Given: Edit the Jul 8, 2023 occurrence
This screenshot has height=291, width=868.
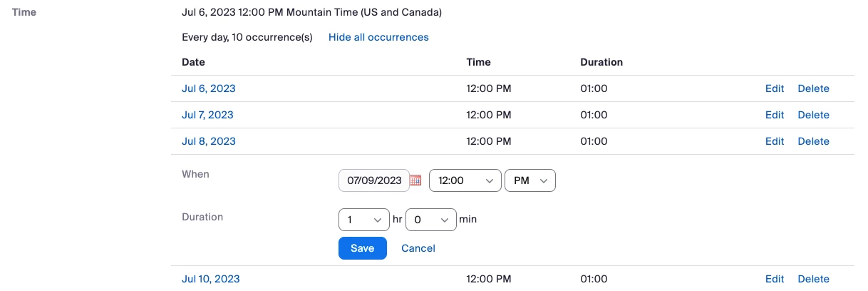Looking at the screenshot, I should [x=775, y=141].
